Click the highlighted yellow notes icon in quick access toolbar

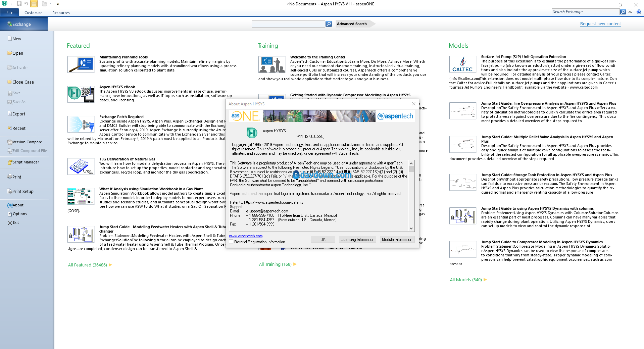[x=34, y=4]
